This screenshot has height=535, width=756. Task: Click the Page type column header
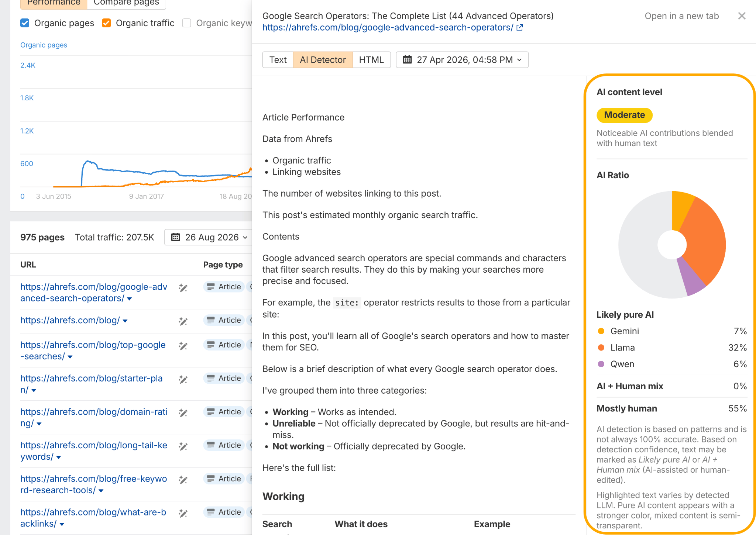coord(223,265)
